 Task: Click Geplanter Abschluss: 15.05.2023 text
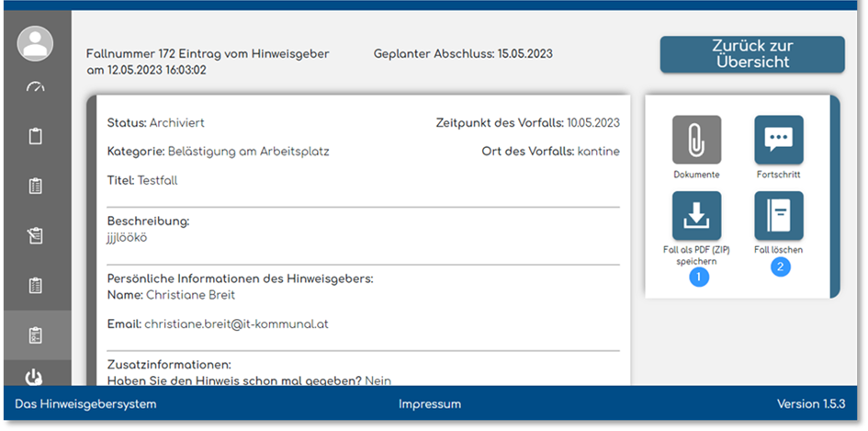(x=463, y=53)
